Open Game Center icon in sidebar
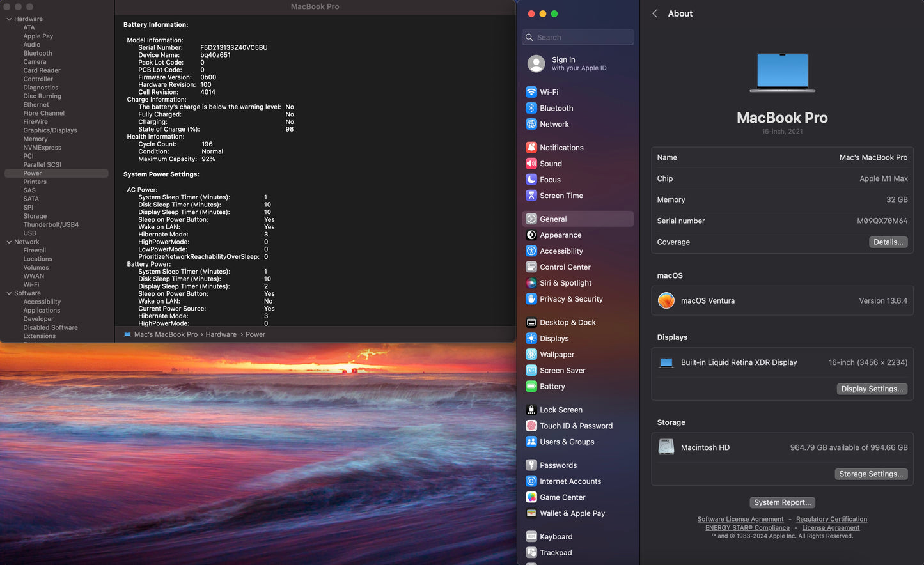This screenshot has height=565, width=924. point(531,497)
